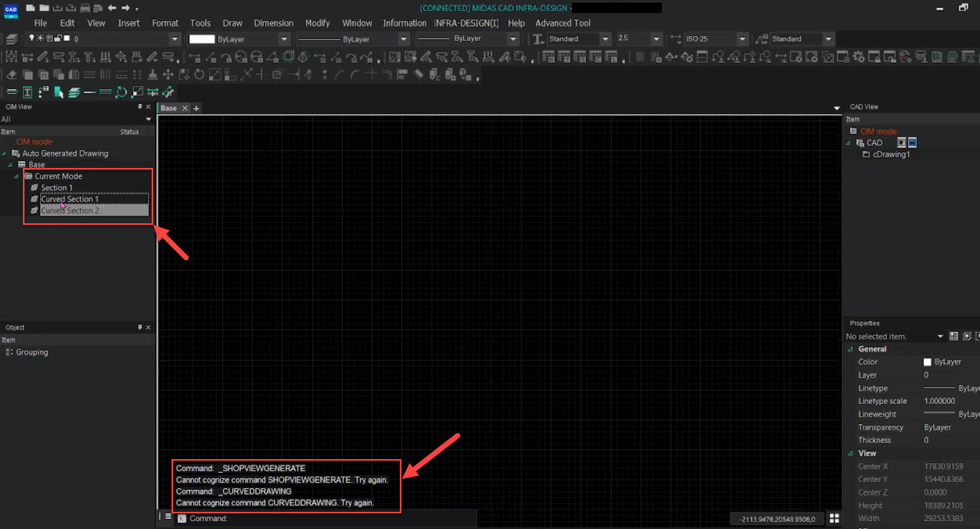Click the select objects icon in Properties

(966, 336)
